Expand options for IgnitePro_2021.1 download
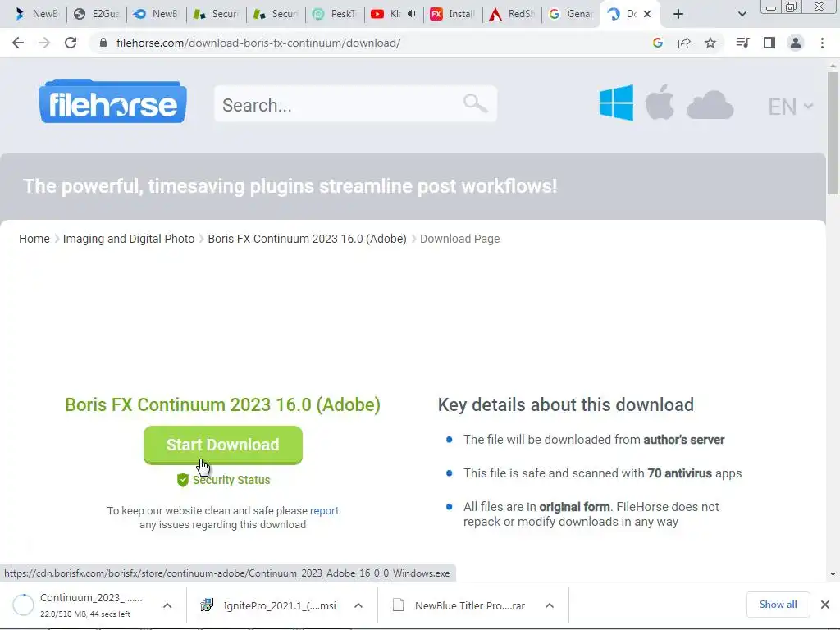The width and height of the screenshot is (840, 630). coord(358,605)
